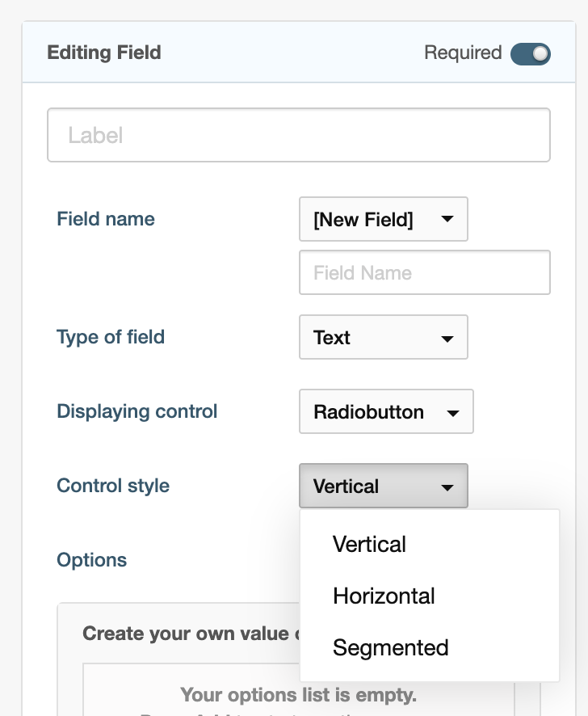Open the Radiobutton displaying control dropdown
This screenshot has width=588, height=716.
386,411
